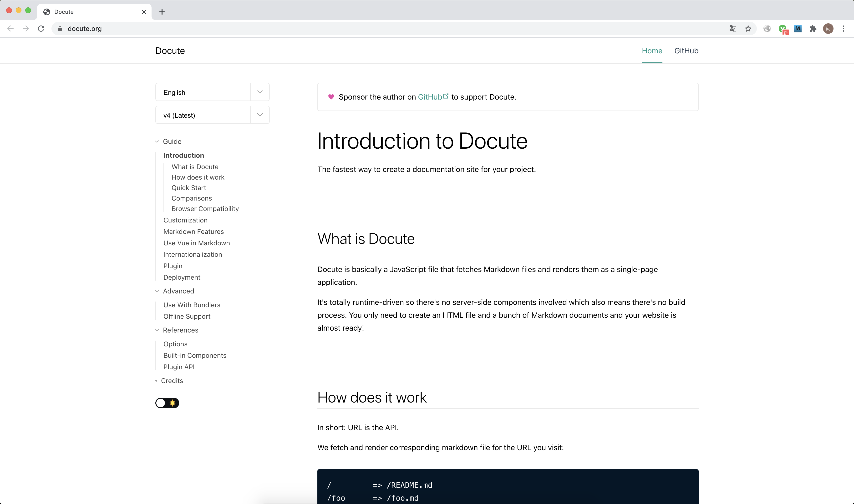Open the English language dropdown
Viewport: 854px width, 504px height.
(x=212, y=92)
